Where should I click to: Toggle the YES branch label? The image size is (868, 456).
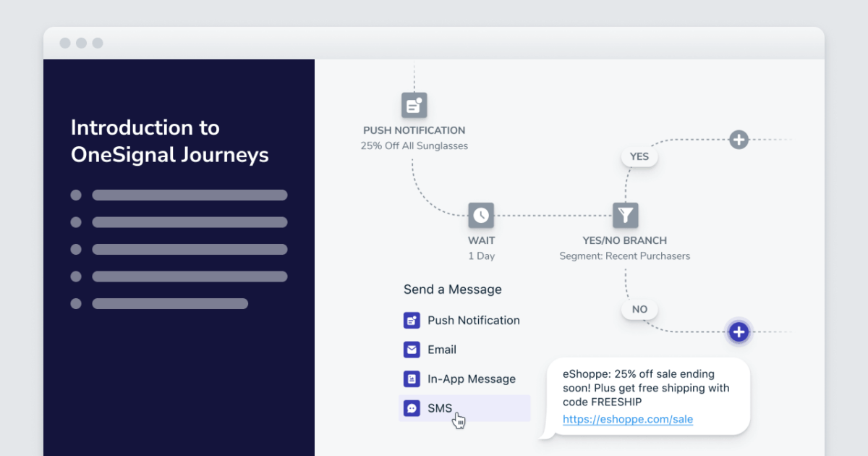click(x=639, y=156)
